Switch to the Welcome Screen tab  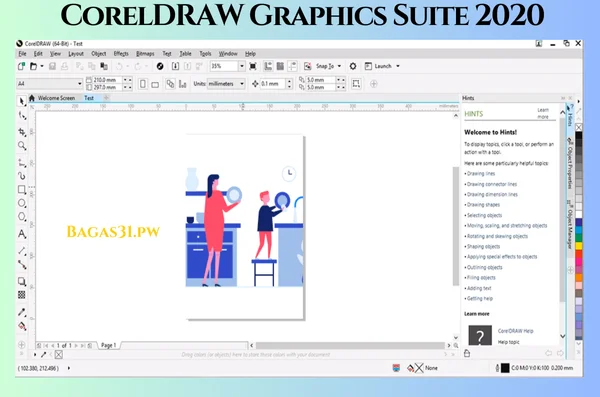point(56,98)
